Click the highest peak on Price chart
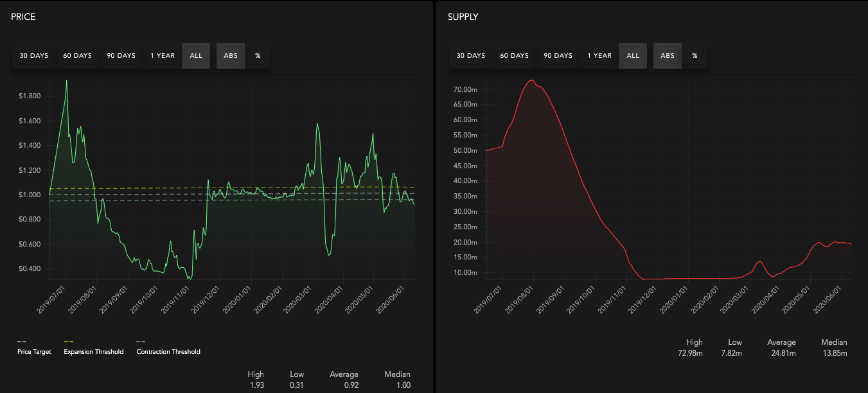868x393 pixels. click(67, 81)
